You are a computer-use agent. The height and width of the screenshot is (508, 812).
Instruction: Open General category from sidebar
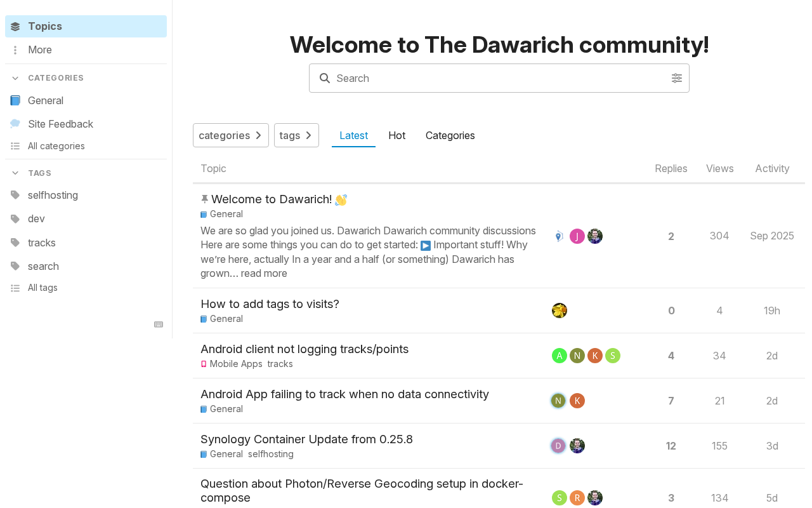tap(86, 100)
